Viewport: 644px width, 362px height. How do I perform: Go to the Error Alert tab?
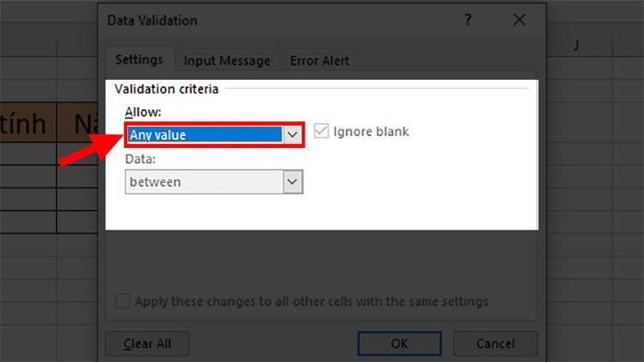coord(319,61)
